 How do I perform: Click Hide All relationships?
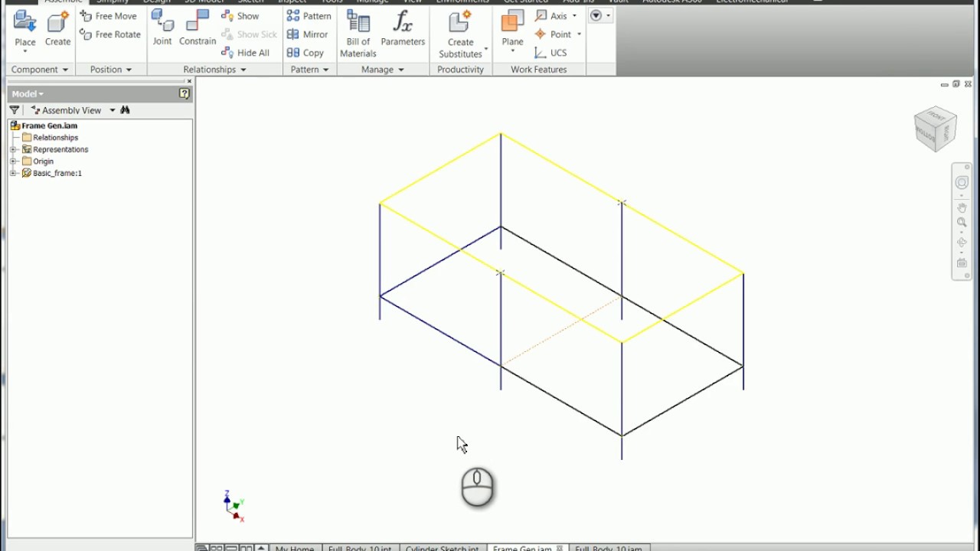tap(246, 53)
